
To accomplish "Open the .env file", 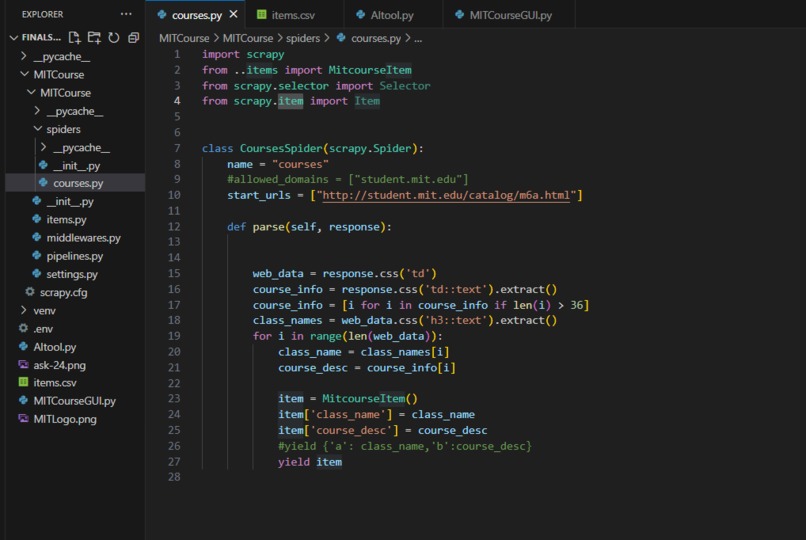I will pos(43,329).
